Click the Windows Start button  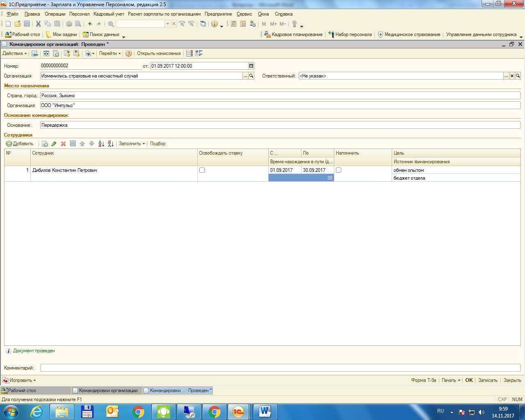pos(11,411)
